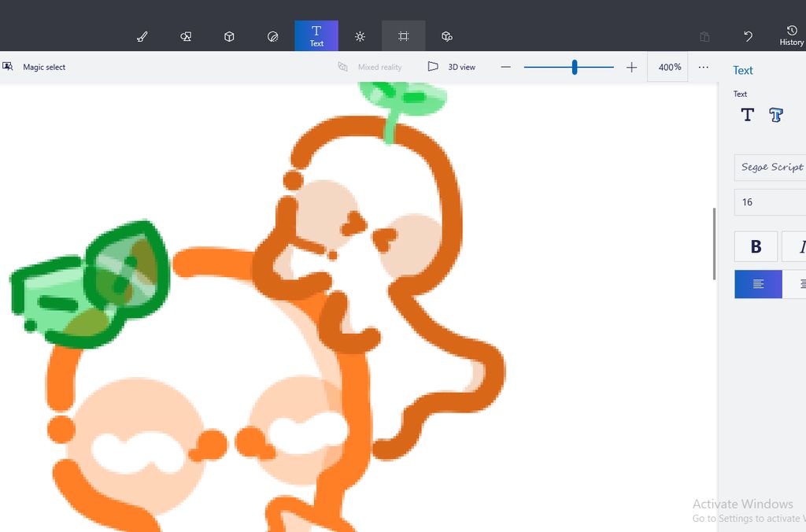Open the 3D library

point(447,36)
